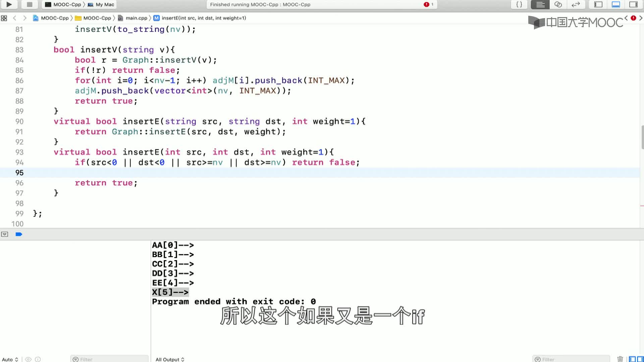Click 'weight=1' parameter on line 93
The image size is (644, 362).
tap(302, 152)
